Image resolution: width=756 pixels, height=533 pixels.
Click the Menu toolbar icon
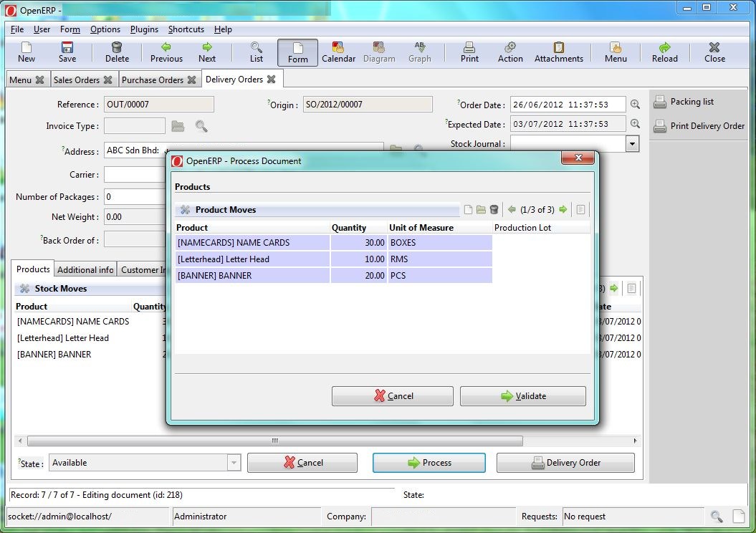coord(616,47)
